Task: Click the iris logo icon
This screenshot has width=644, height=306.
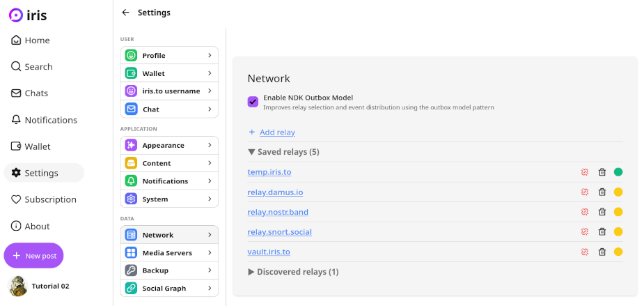Action: coord(16,15)
